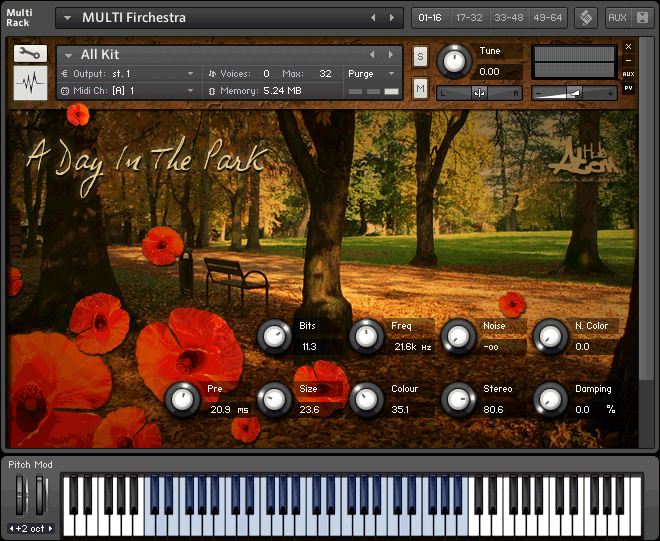Select the 33-48 rack page tab
This screenshot has width=660, height=541.
508,18
